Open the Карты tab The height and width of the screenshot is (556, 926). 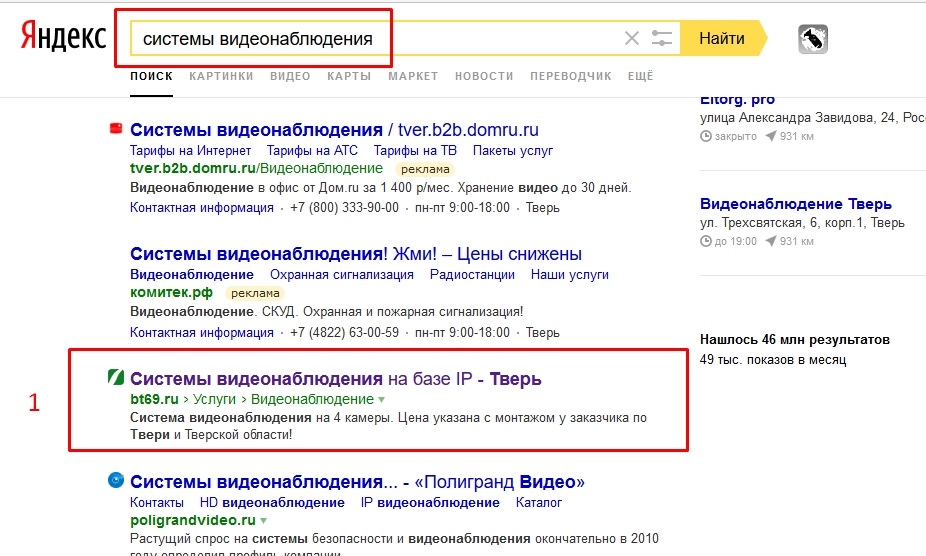(350, 76)
